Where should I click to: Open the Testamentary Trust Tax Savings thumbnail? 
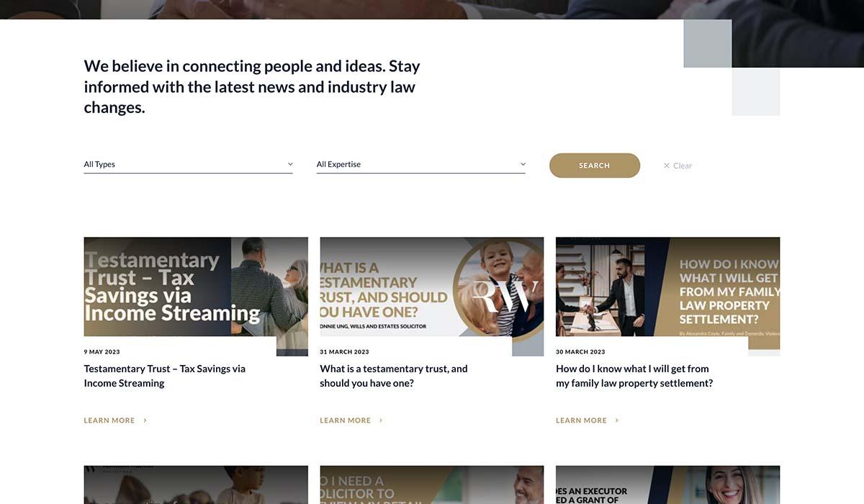click(x=196, y=296)
